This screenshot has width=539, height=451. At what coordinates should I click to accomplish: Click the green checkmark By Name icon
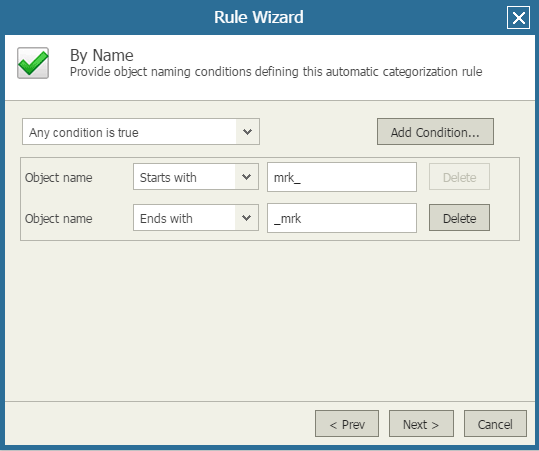(33, 63)
